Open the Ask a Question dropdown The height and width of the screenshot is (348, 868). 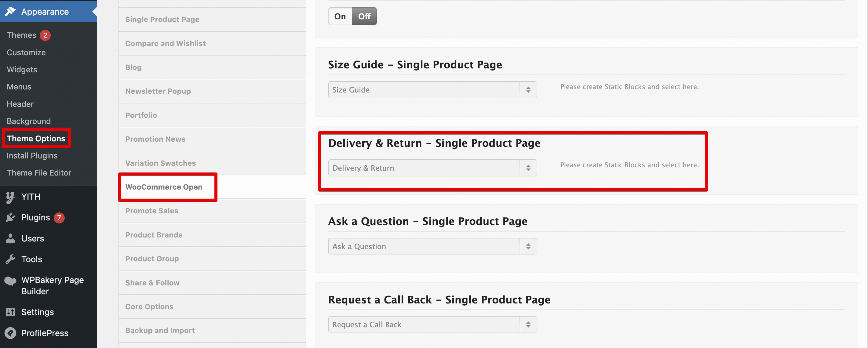(x=432, y=246)
